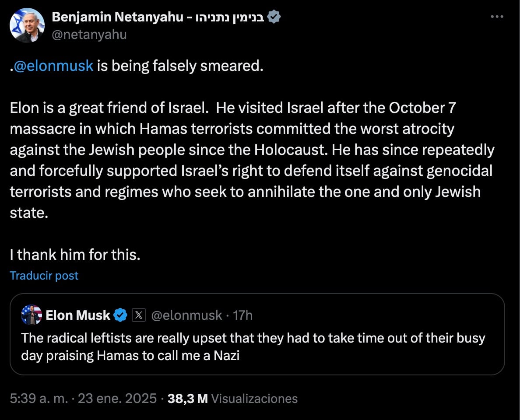Viewport: 520px width, 420px height.
Task: Click the @netanyahu handle
Action: tap(89, 34)
